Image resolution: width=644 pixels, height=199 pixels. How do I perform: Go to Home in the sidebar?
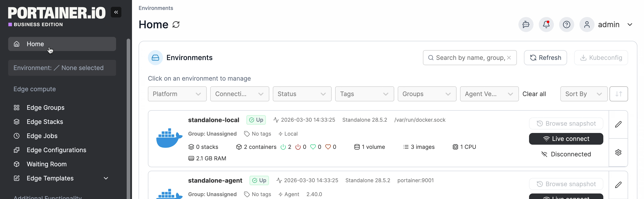coord(62,44)
